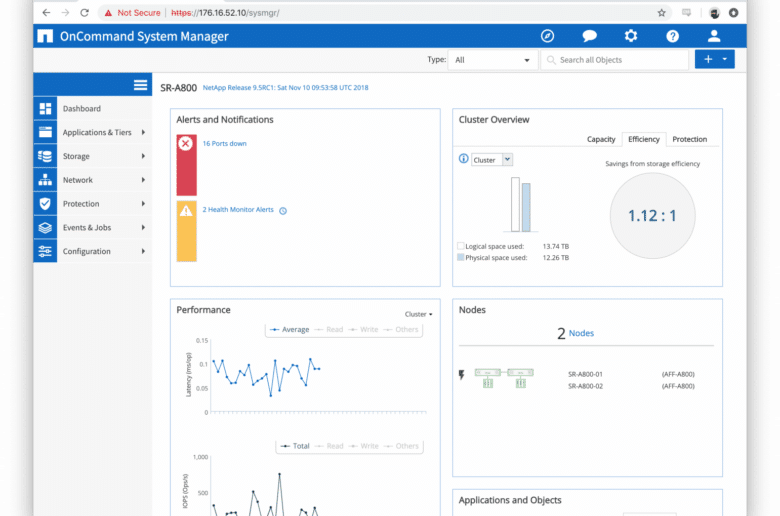
Task: Click the browser forward arrow
Action: tap(65, 12)
